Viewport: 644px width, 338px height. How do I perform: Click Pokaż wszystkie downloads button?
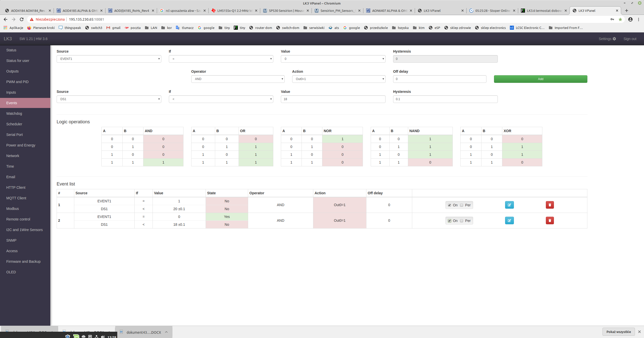click(618, 332)
